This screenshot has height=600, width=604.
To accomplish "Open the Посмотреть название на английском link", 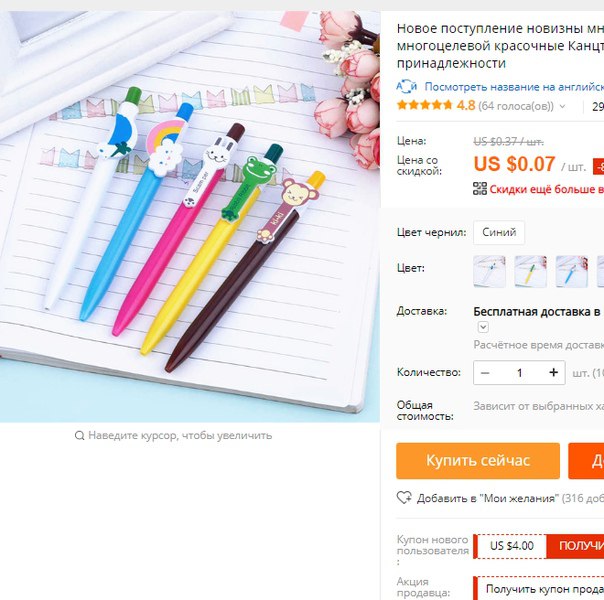I will pos(514,87).
